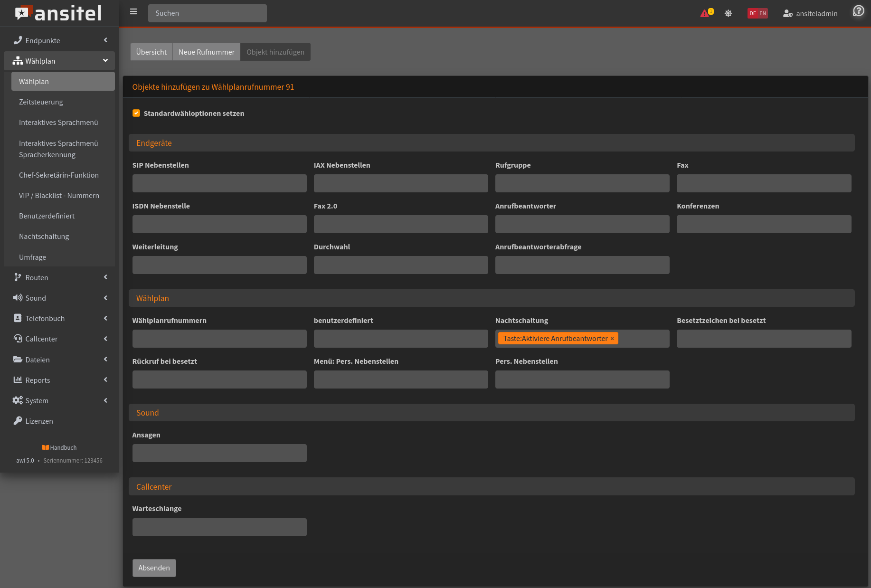Click the ansiteladmin user icon
This screenshot has height=588, width=871.
pyautogui.click(x=787, y=13)
